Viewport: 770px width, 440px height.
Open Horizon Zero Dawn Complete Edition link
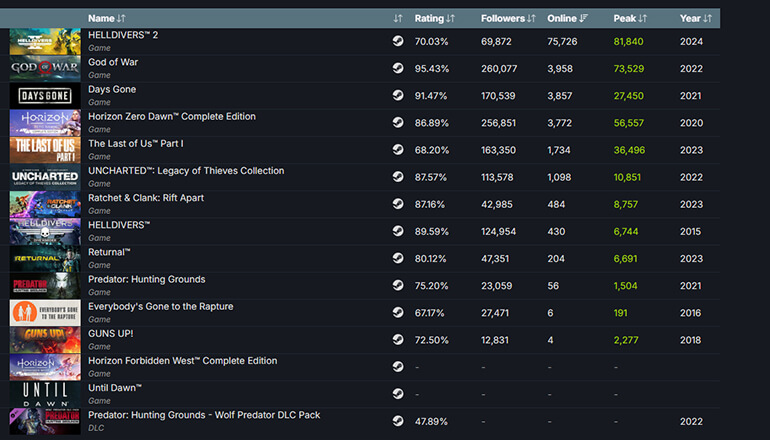(172, 116)
